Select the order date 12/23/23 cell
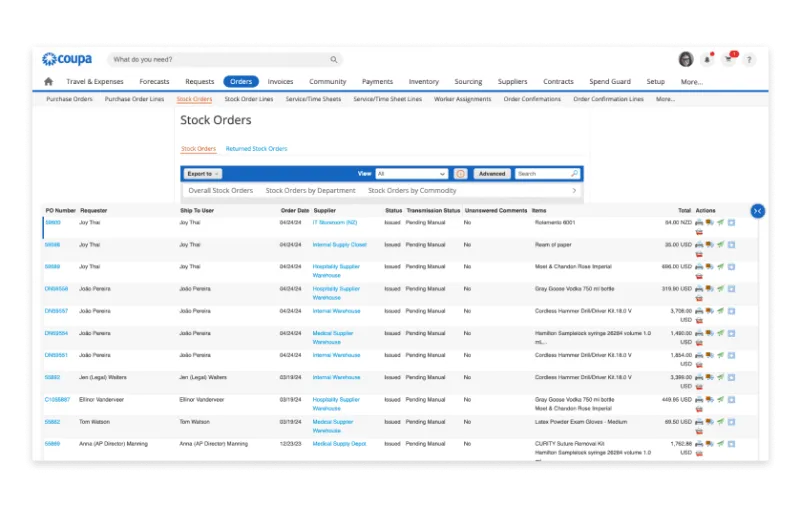The width and height of the screenshot is (800, 507). (290, 444)
